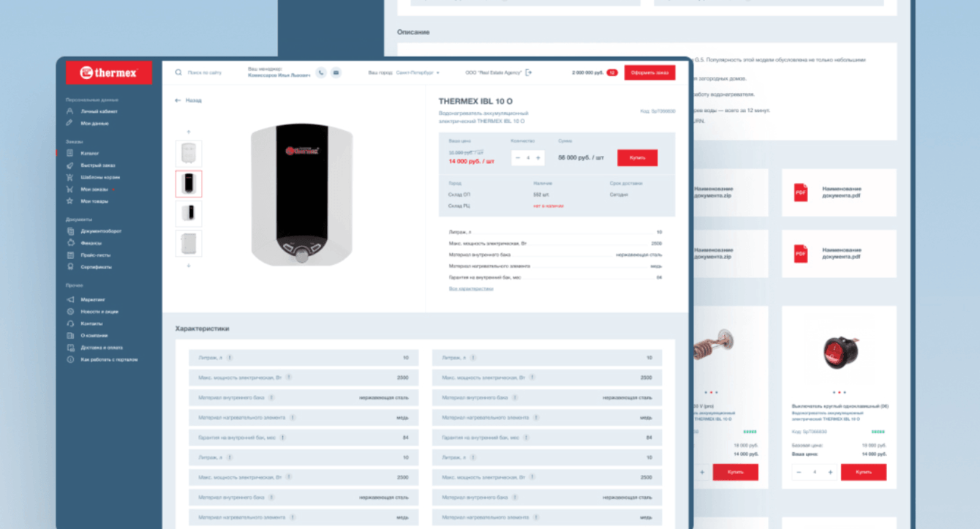
Task: Click the Оформить заказ button
Action: (649, 72)
